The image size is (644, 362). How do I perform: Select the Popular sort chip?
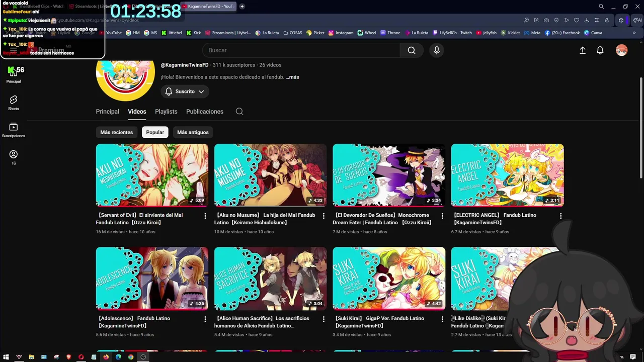(155, 132)
